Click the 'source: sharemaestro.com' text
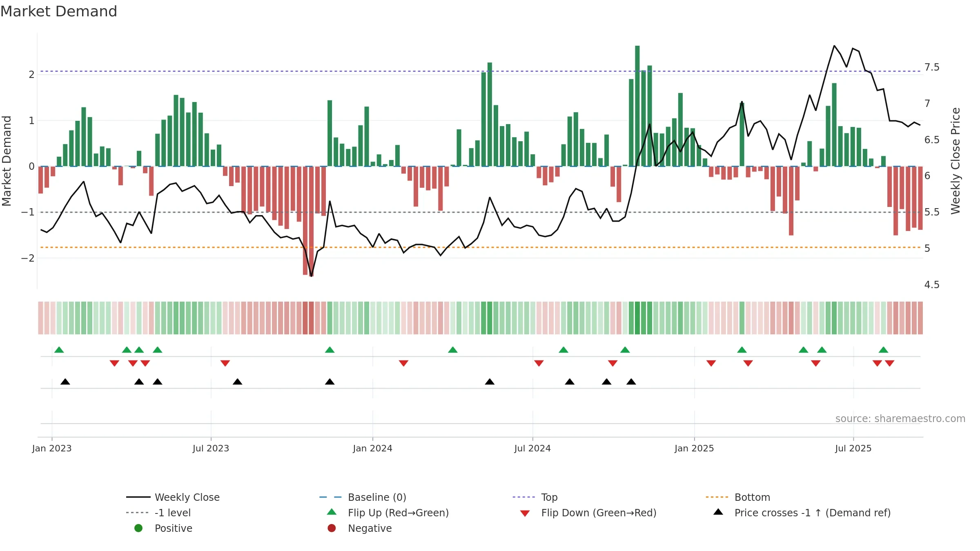The image size is (980, 551). (900, 419)
